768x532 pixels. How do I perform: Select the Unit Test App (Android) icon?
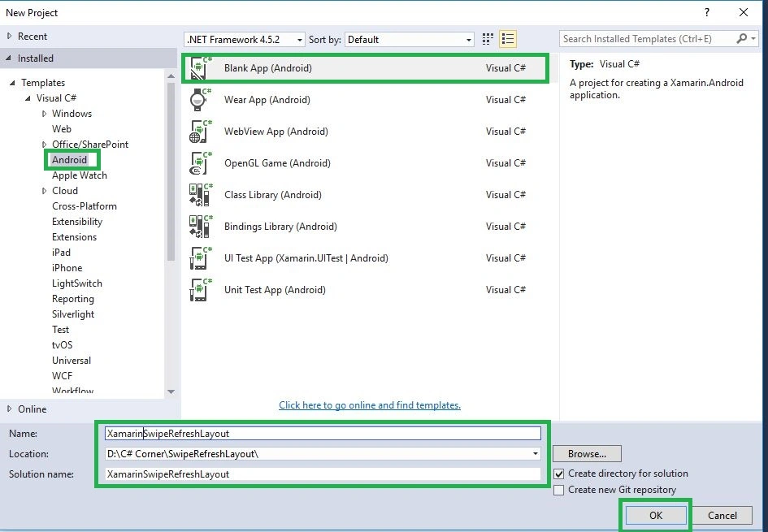(200, 290)
